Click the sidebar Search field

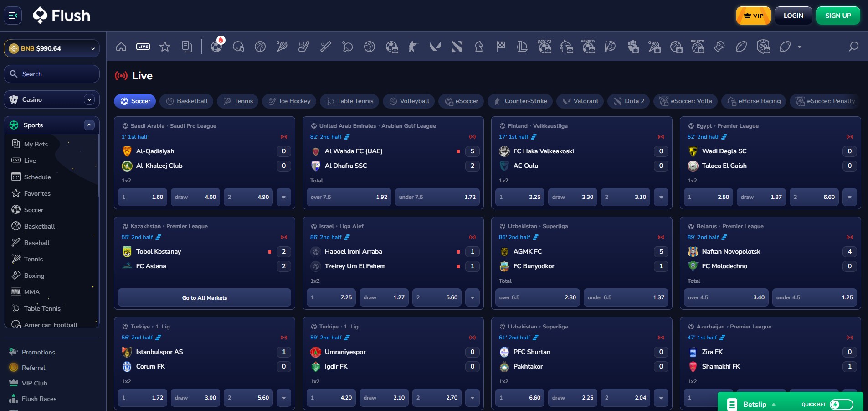[51, 74]
